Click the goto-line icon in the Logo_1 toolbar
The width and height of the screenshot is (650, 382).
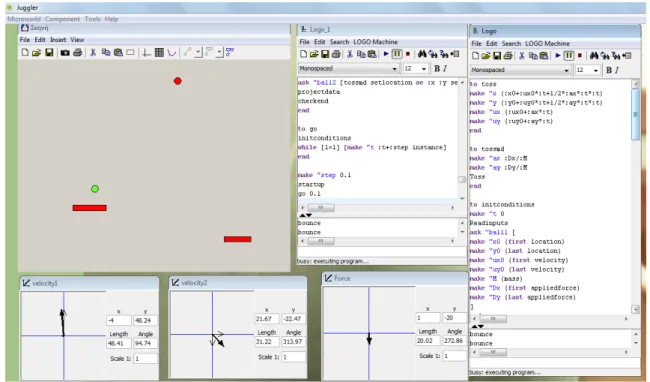[x=455, y=54]
